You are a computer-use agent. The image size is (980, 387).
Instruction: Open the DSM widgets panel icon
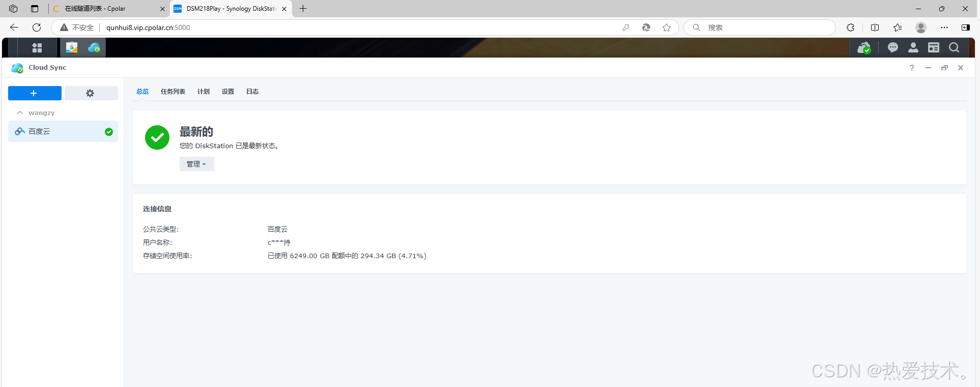[934, 47]
